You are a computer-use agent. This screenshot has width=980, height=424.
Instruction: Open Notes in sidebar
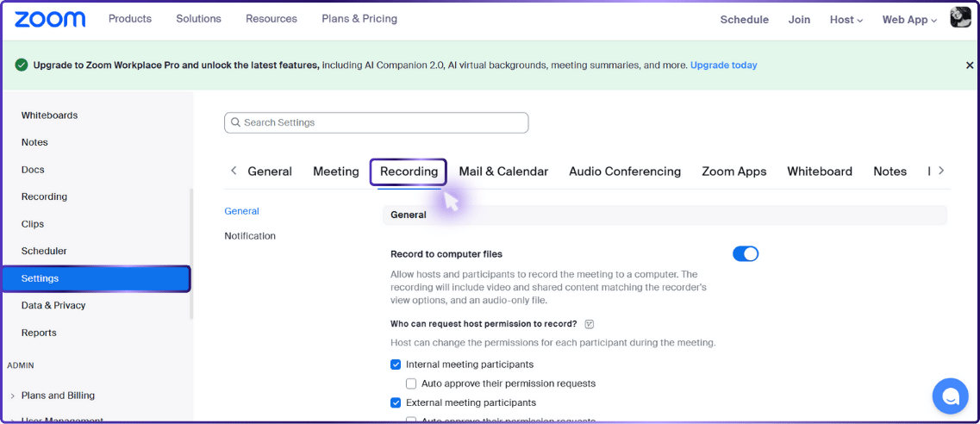pos(34,142)
